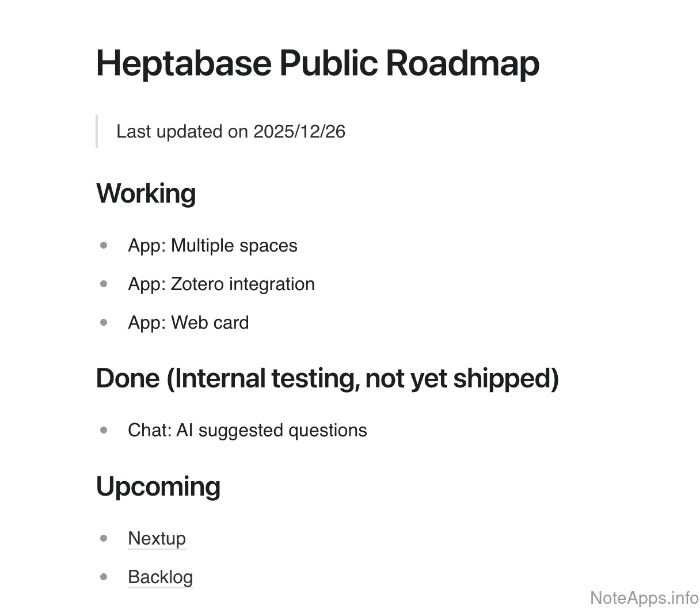Click the 'Last updated on' phrase
The height and width of the screenshot is (609, 700).
(x=182, y=131)
